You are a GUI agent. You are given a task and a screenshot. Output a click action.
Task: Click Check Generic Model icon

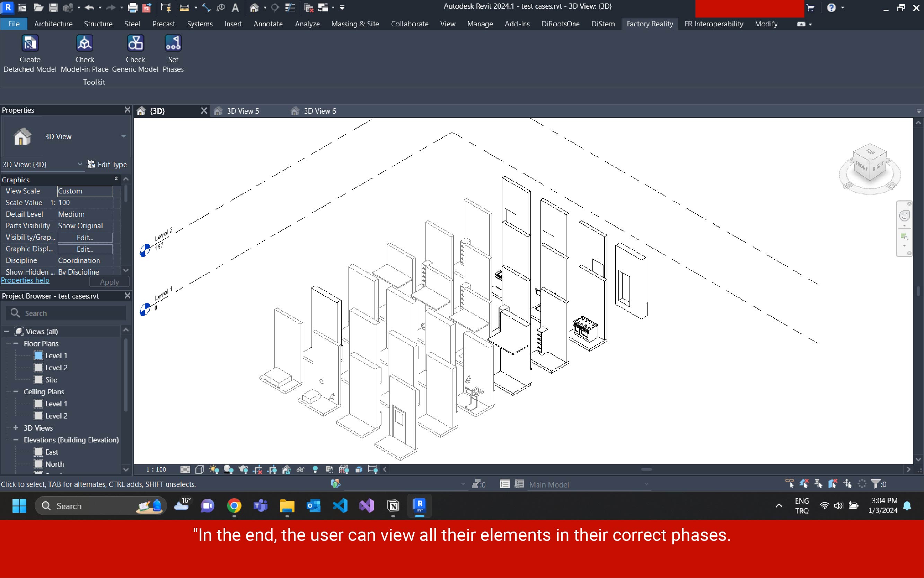click(135, 43)
